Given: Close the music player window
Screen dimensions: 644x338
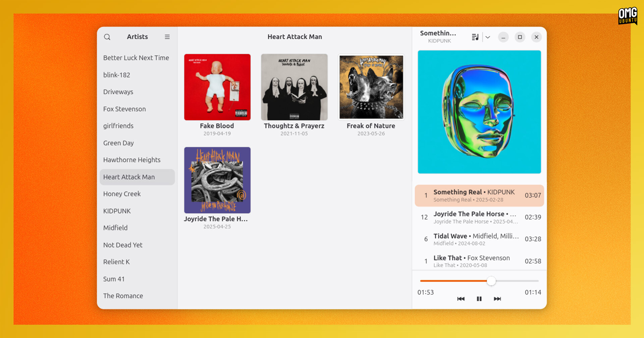Looking at the screenshot, I should 536,37.
